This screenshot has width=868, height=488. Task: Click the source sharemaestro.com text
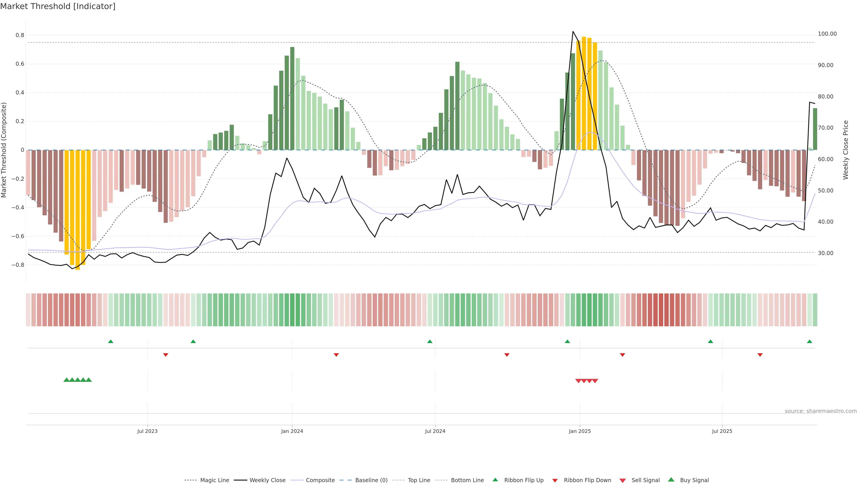click(x=821, y=411)
